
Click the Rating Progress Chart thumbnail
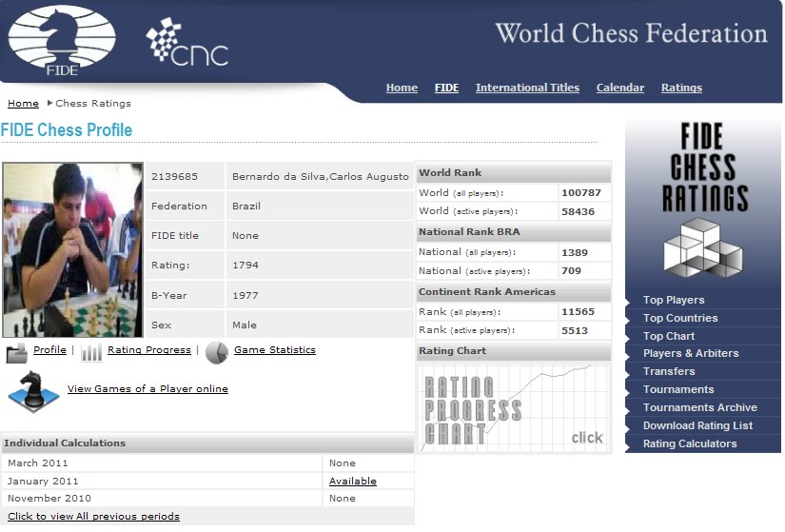[x=514, y=407]
